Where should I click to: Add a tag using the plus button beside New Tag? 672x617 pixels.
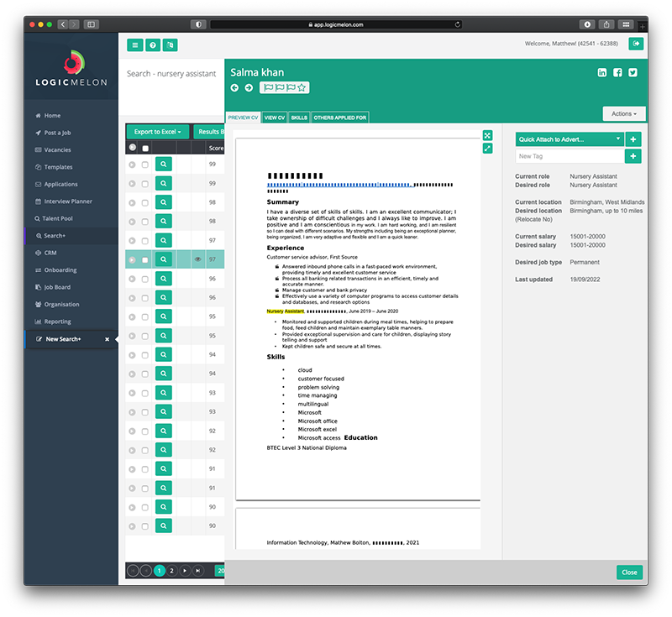tap(633, 156)
